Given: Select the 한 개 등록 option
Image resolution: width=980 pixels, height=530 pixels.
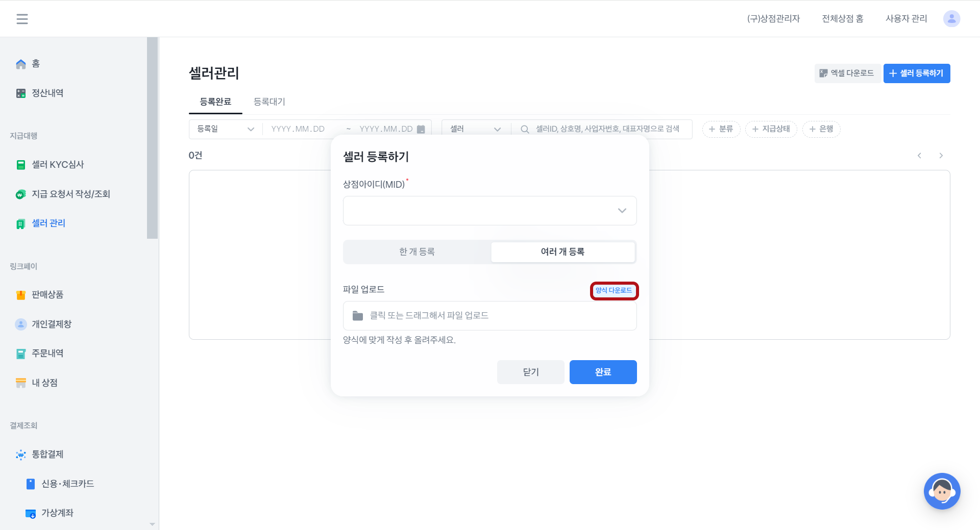Looking at the screenshot, I should pyautogui.click(x=417, y=252).
